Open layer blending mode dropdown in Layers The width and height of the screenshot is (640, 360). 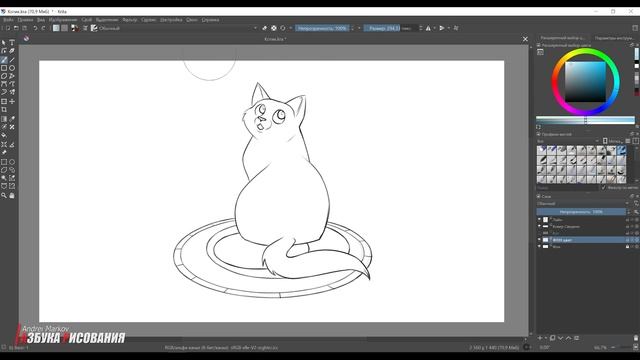[x=583, y=203]
